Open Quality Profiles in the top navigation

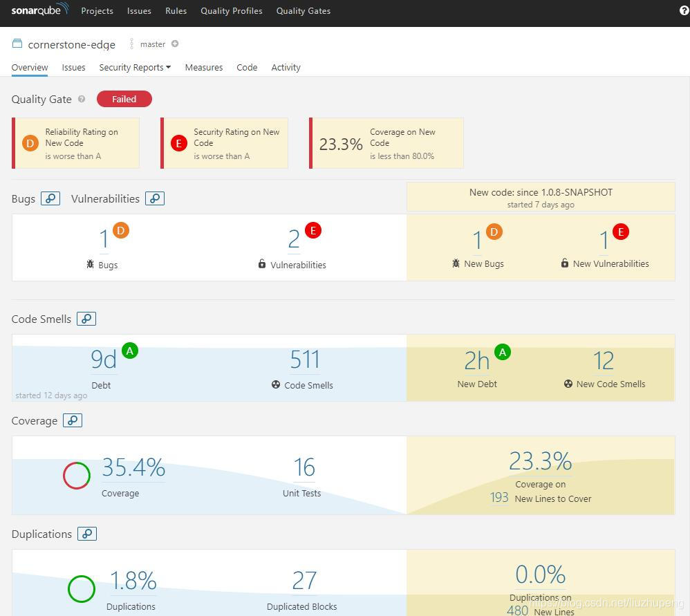pos(232,10)
